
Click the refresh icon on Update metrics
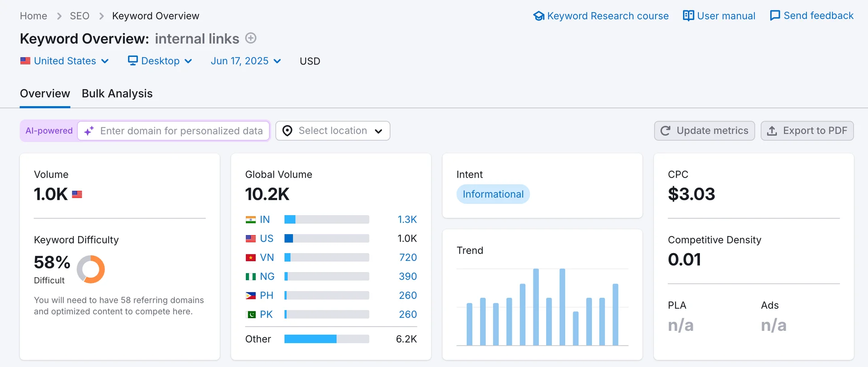coord(665,131)
